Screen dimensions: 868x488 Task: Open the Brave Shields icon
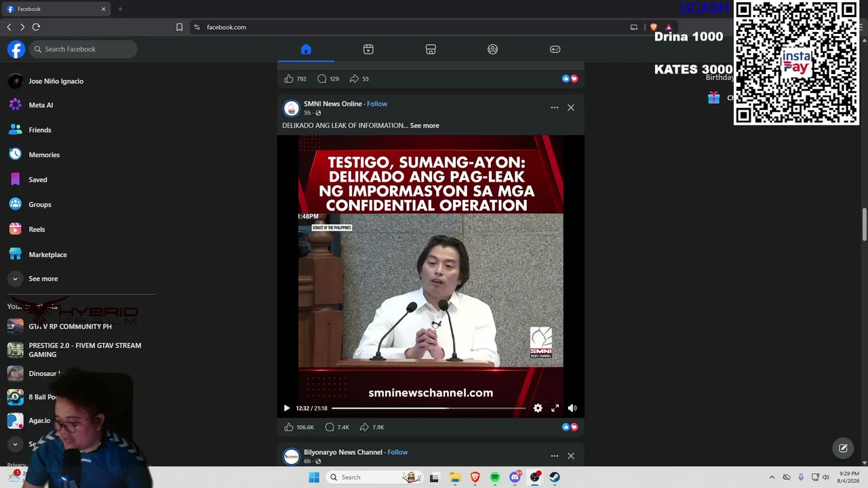[x=654, y=27]
